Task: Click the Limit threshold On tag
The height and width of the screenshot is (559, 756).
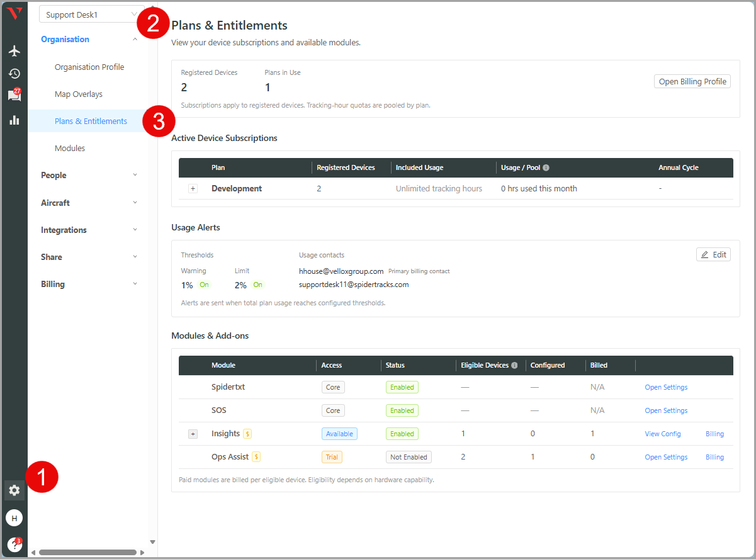Action: coord(257,285)
